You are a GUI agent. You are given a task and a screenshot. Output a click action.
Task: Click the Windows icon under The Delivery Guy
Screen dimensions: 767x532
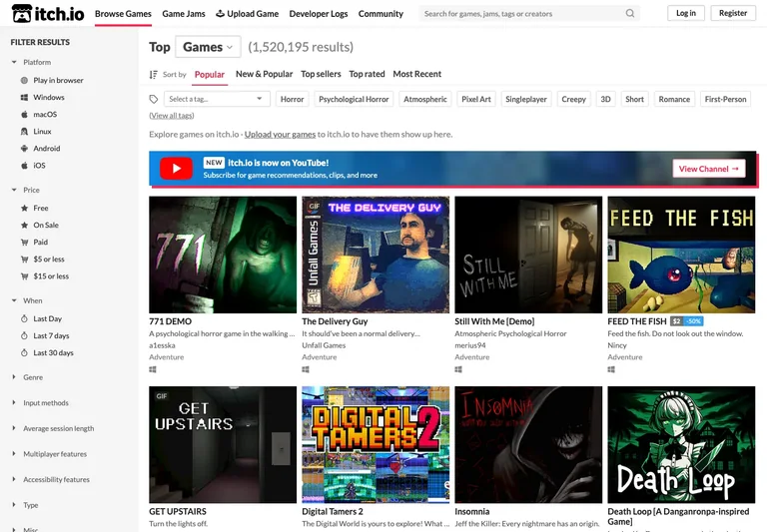click(x=306, y=369)
